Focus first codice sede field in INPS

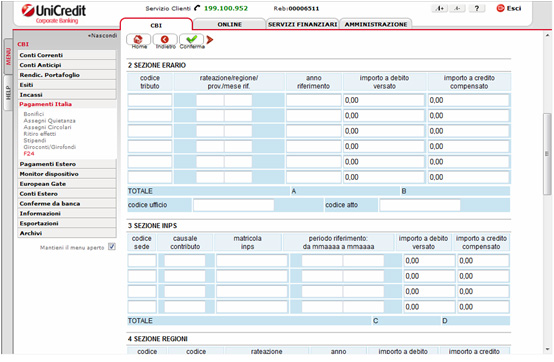[142, 261]
